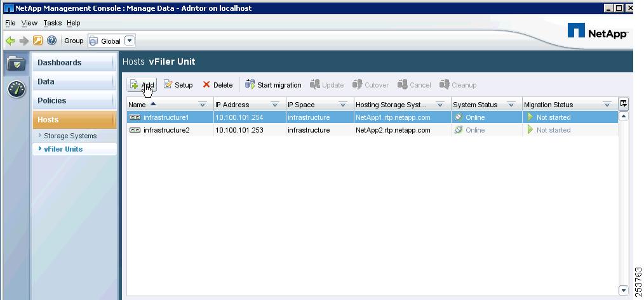Switch to the Dashboards section
This screenshot has width=644, height=300.
[x=74, y=62]
